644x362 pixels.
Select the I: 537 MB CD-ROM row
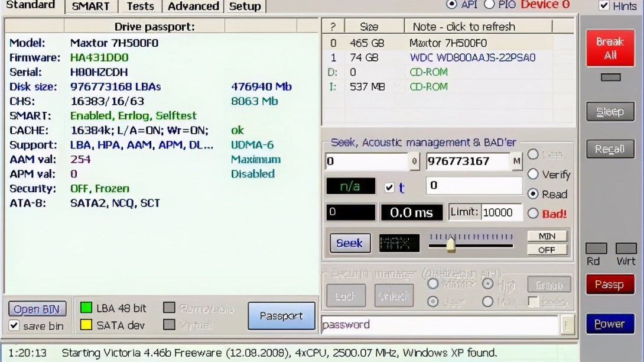point(448,87)
